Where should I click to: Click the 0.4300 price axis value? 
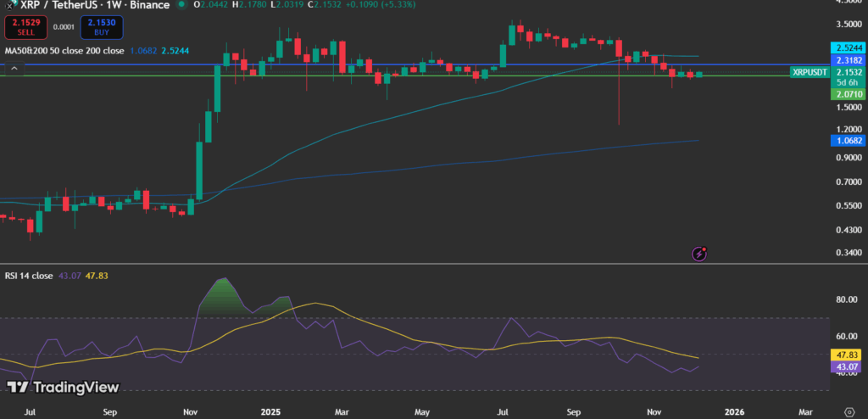tap(849, 230)
